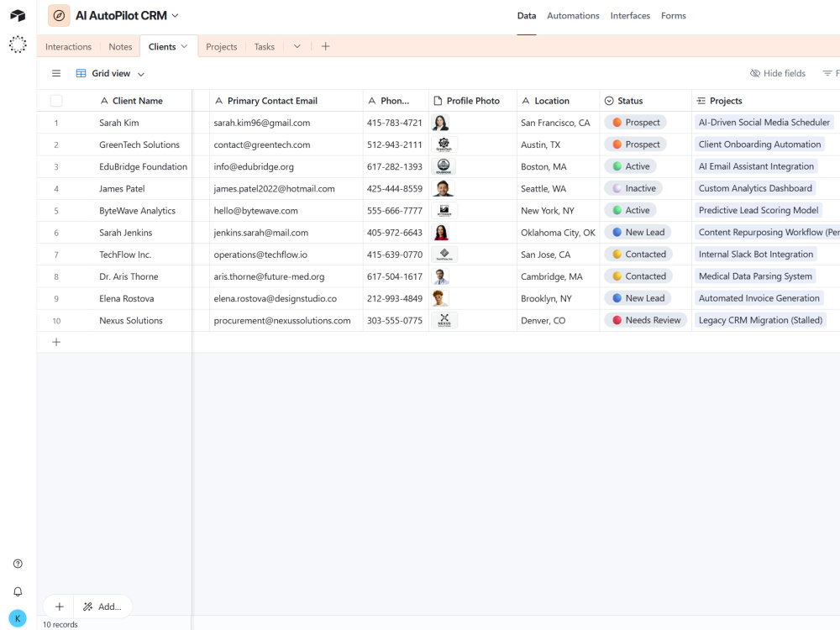Open the Airtable home logo
The height and width of the screenshot is (630, 840).
click(18, 15)
